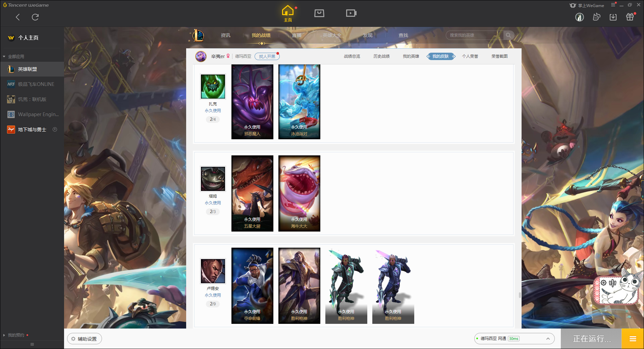Open the yellow list menu button
644x349 pixels.
[x=633, y=339]
